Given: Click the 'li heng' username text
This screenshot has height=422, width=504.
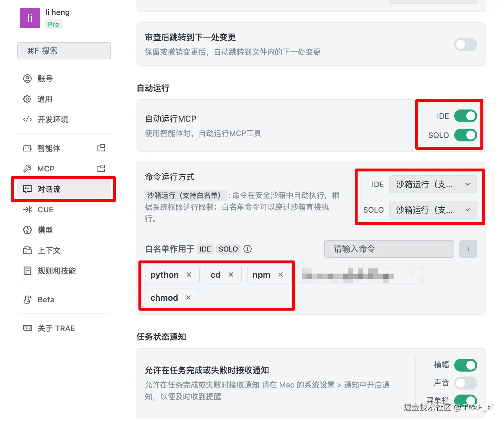Looking at the screenshot, I should coord(57,12).
